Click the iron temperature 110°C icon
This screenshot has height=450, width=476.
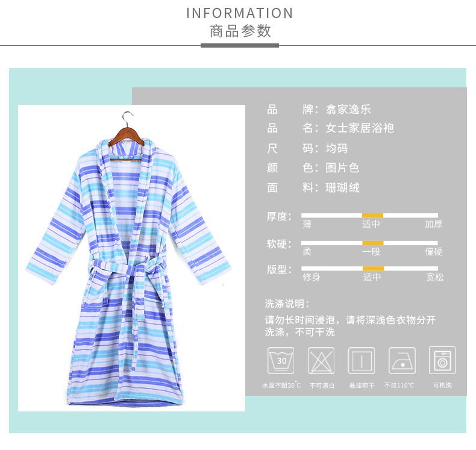pos(402,360)
